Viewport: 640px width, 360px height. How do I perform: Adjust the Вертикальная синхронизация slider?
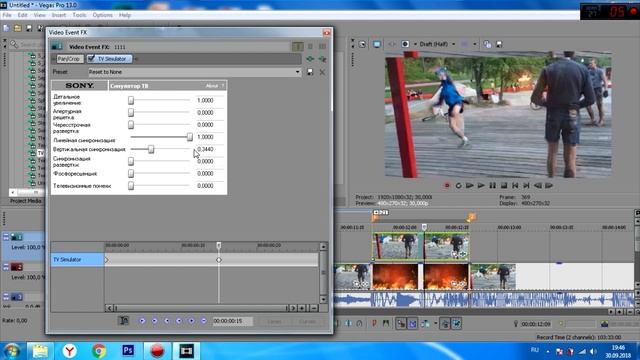pyautogui.click(x=151, y=149)
